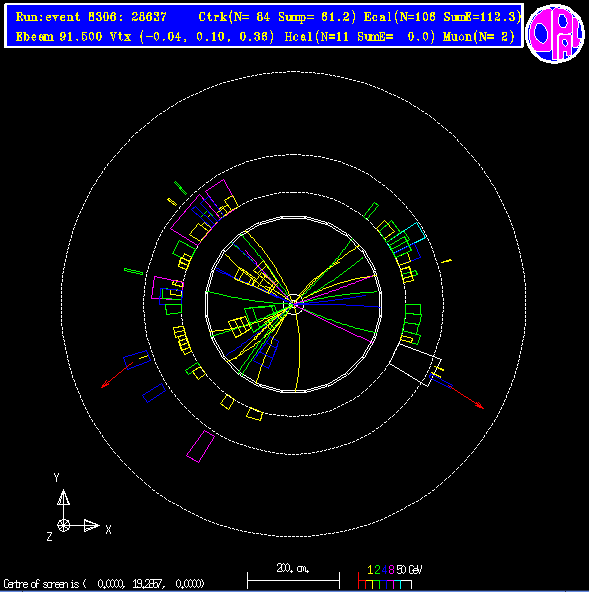The image size is (589, 592).
Task: Click the OPAL logo icon
Action: [555, 33]
